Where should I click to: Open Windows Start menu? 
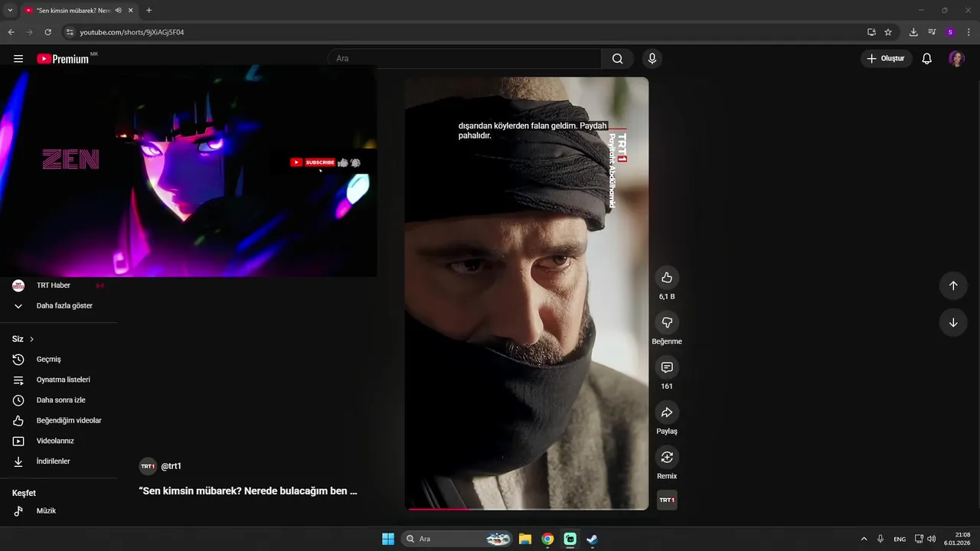[x=388, y=539]
